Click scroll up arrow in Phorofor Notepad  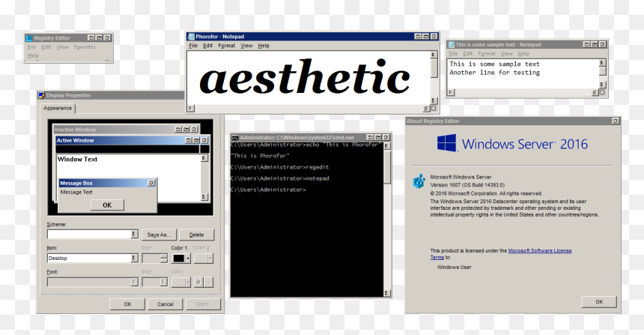pos(433,55)
